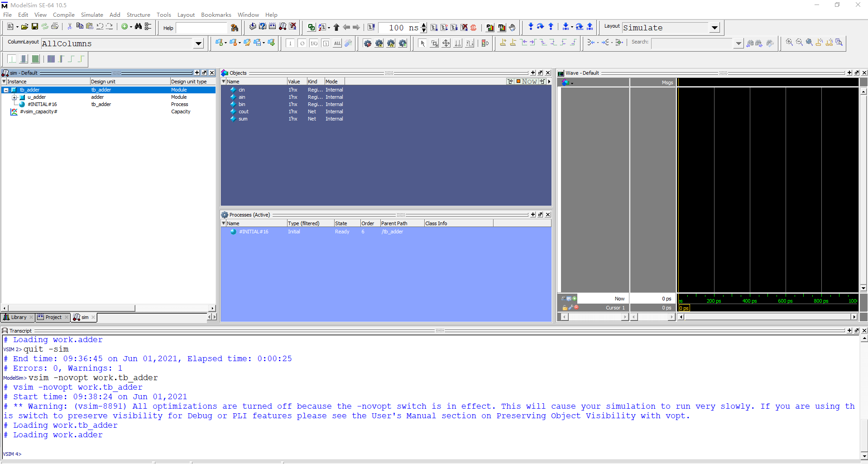Click the Help search input field
868x464 pixels.
201,28
